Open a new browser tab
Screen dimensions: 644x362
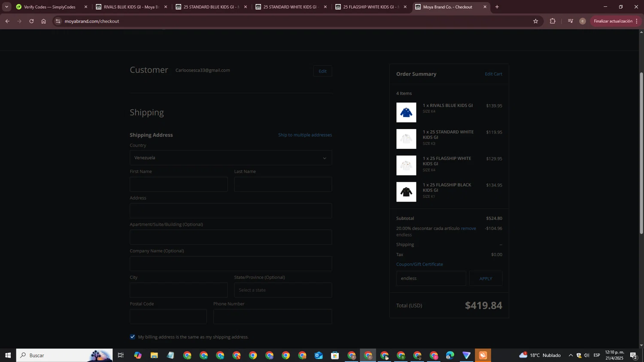coord(497,7)
